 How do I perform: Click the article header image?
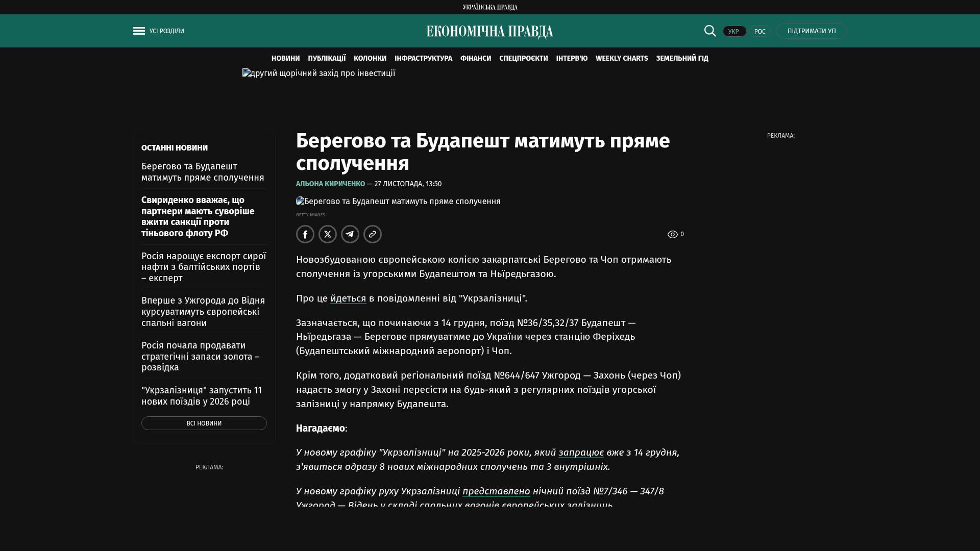tap(398, 202)
